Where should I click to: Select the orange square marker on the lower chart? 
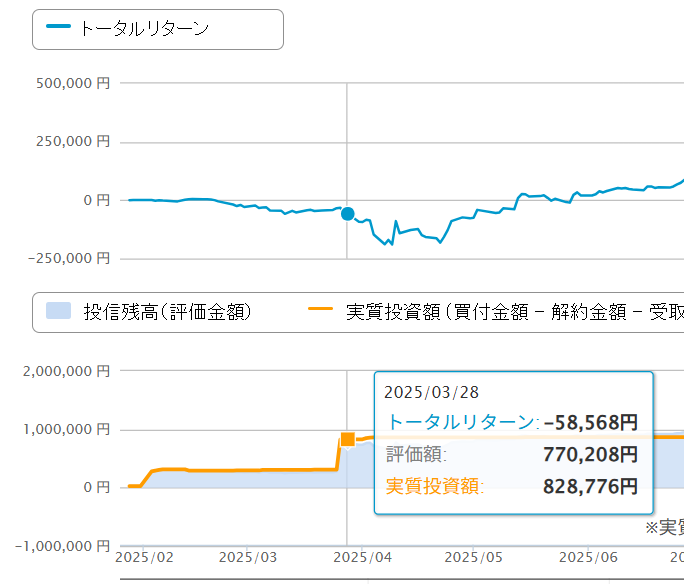[x=347, y=439]
